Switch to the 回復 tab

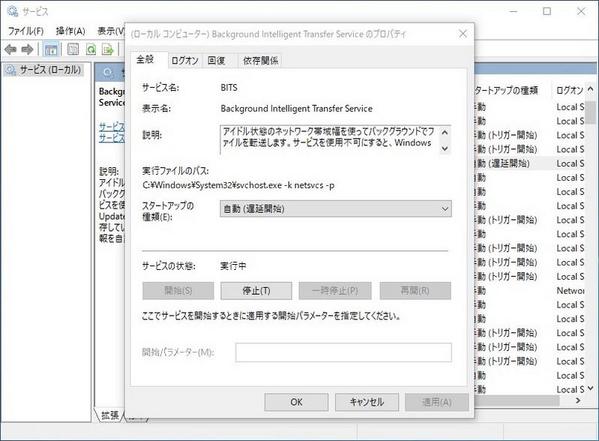click(216, 61)
